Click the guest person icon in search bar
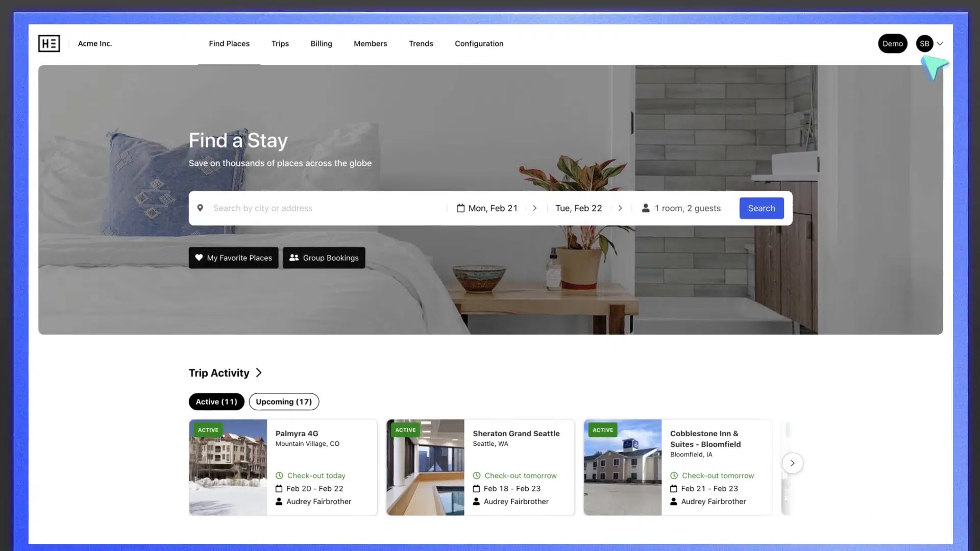This screenshot has width=980, height=551. (646, 208)
